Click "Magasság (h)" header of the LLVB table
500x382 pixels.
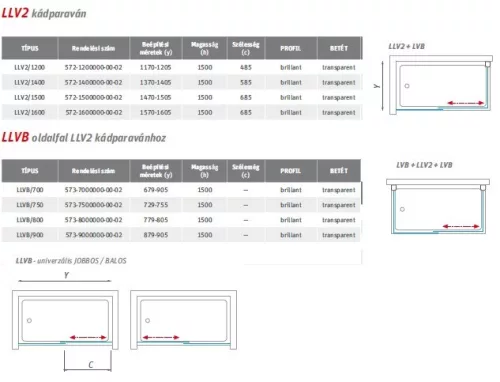point(204,171)
